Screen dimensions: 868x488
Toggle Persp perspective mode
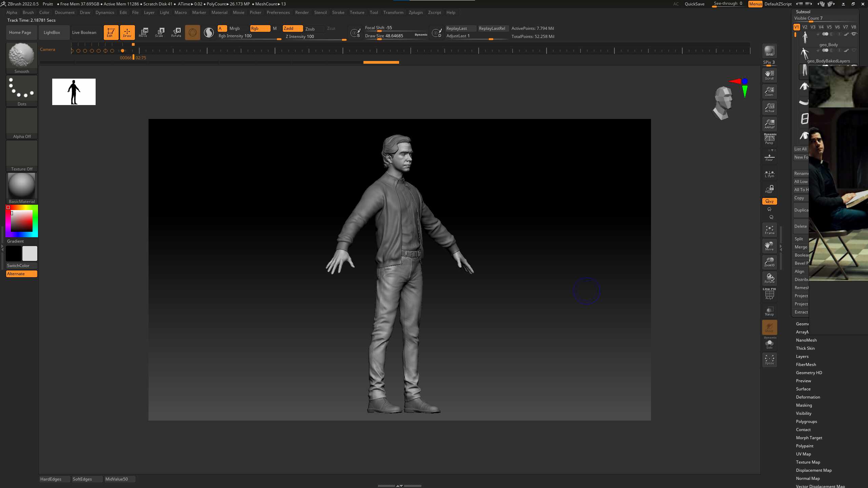point(769,139)
